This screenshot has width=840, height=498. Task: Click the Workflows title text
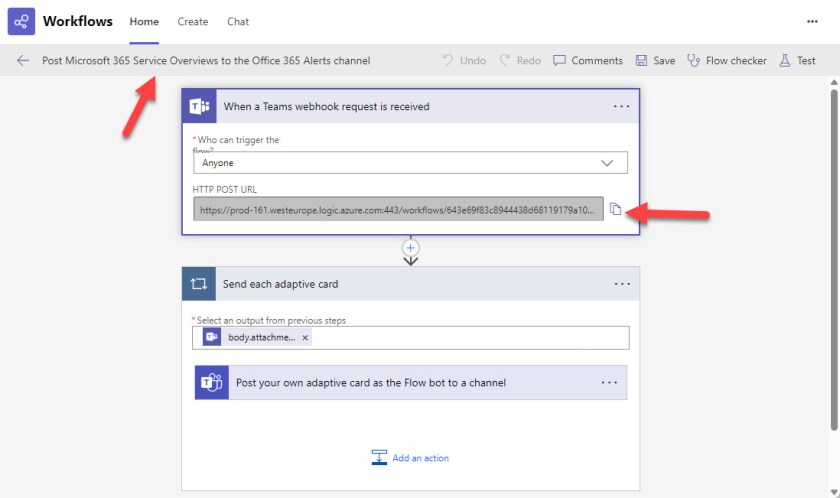(x=78, y=21)
